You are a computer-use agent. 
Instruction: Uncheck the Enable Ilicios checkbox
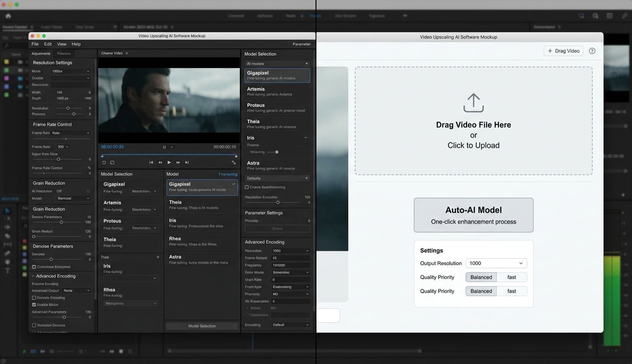click(34, 305)
